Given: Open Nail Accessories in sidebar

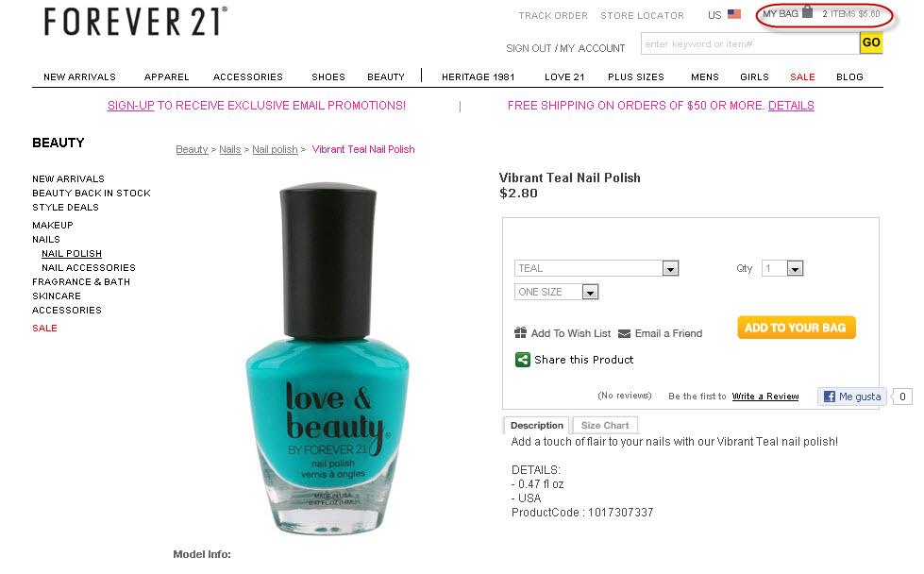Looking at the screenshot, I should pos(89,267).
